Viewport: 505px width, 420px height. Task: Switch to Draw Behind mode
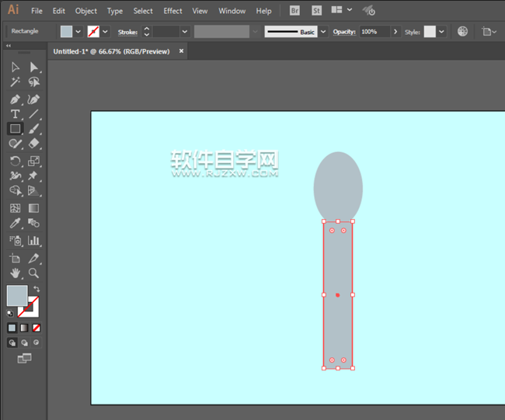pyautogui.click(x=24, y=342)
